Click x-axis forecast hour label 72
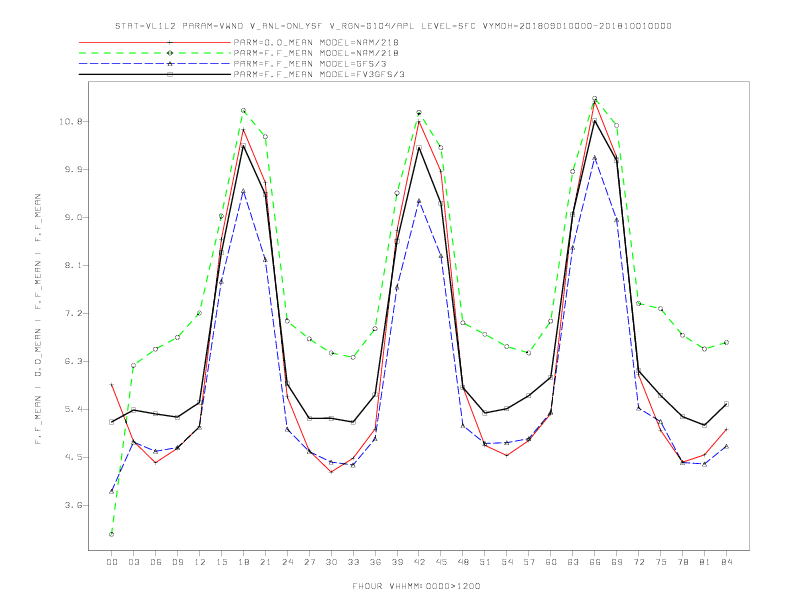 [639, 562]
